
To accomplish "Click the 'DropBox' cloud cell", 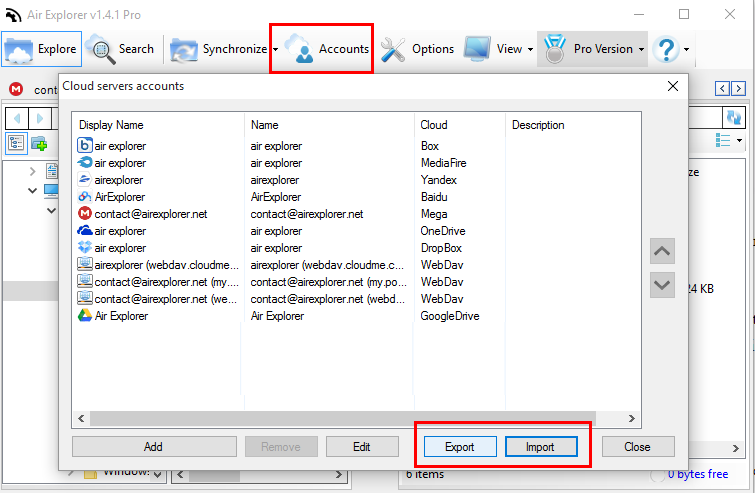I will [441, 247].
